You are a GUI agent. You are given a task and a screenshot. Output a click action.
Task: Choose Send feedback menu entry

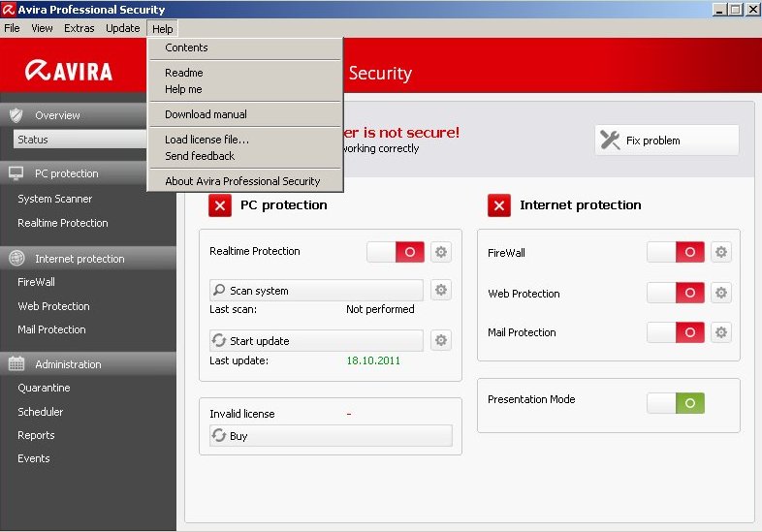click(x=245, y=156)
